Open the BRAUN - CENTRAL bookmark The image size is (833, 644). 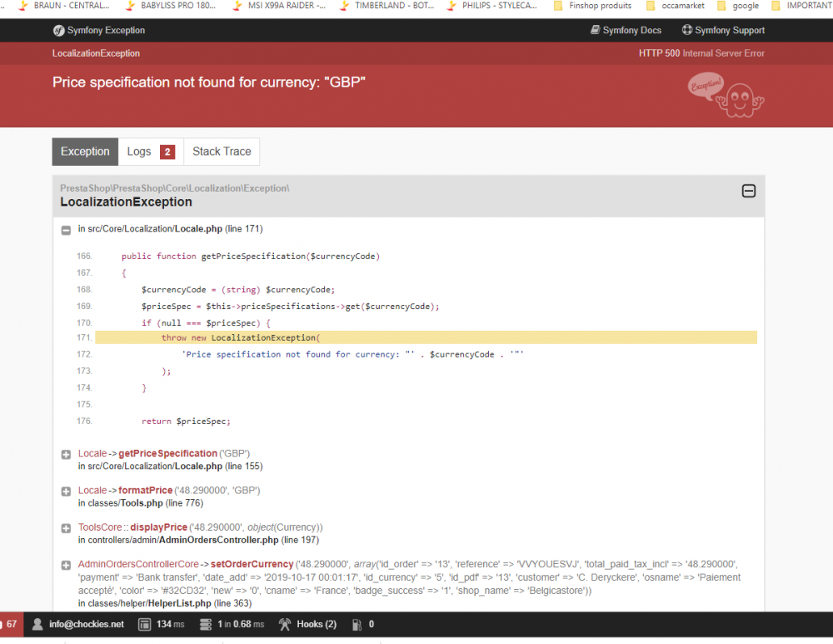tap(64, 5)
